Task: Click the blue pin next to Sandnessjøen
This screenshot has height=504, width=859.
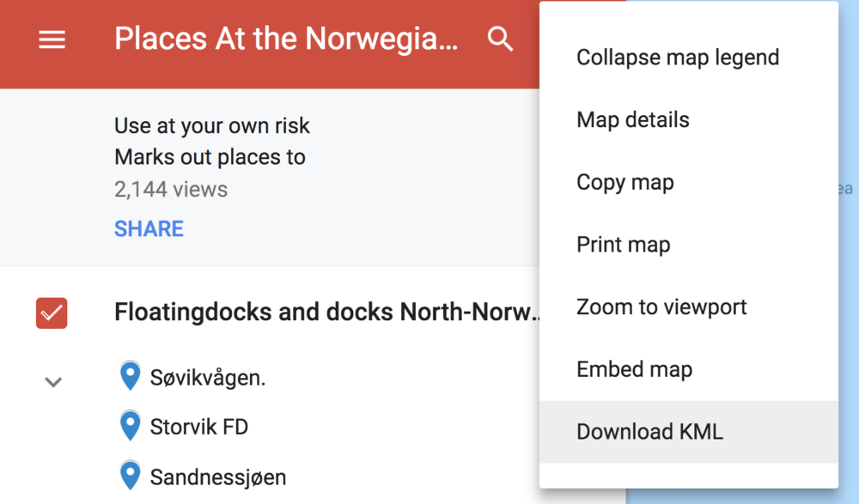Action: (x=130, y=475)
